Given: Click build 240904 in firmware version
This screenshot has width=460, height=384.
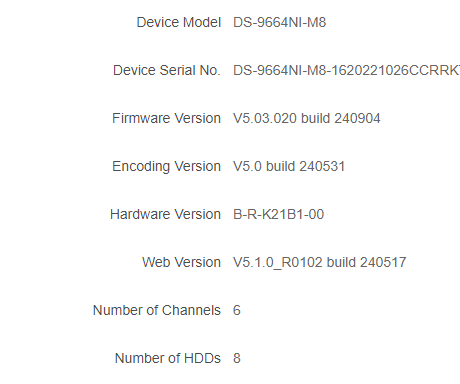Looking at the screenshot, I should (x=340, y=118).
